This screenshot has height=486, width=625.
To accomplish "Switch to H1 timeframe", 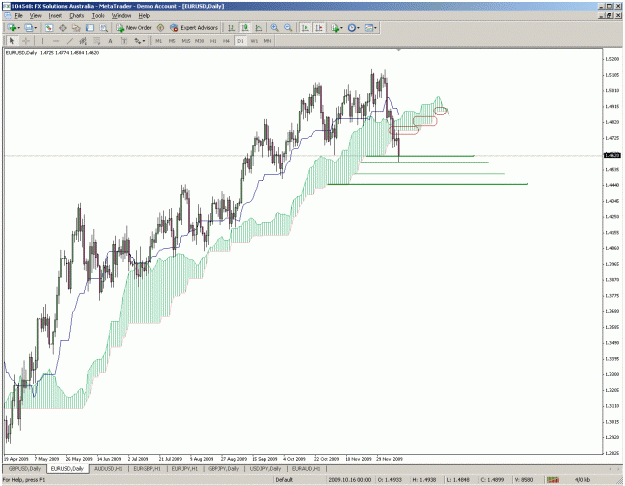I will click(x=213, y=41).
